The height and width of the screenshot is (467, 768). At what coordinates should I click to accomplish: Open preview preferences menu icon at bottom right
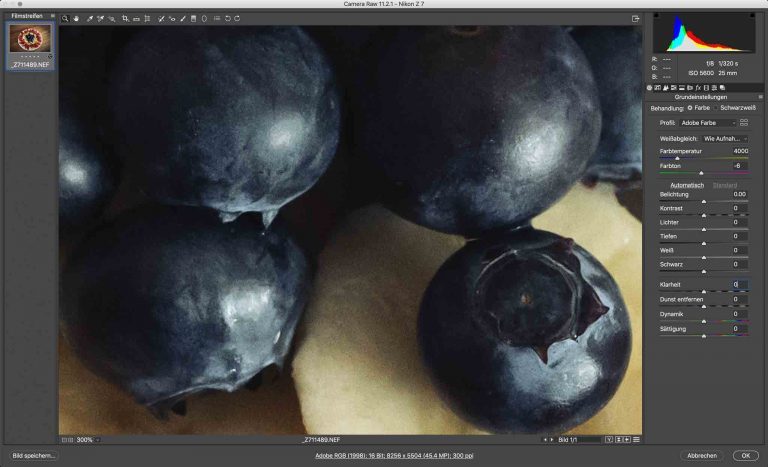636,440
